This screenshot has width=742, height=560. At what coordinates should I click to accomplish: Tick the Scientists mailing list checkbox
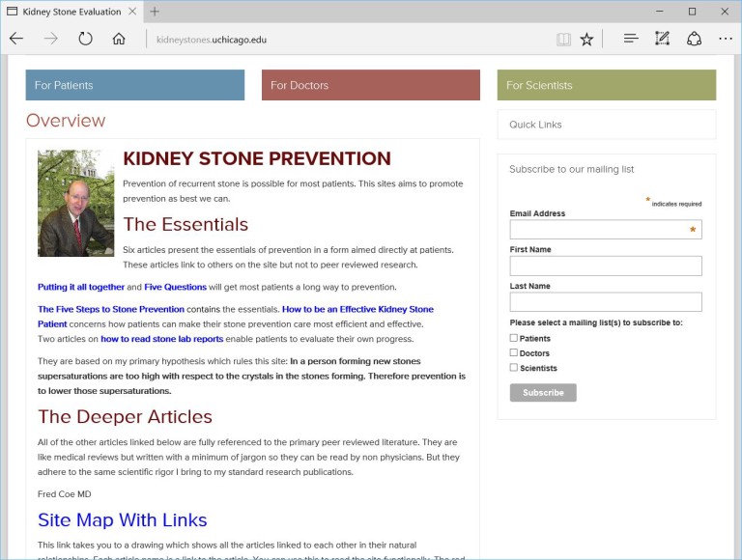(x=513, y=367)
